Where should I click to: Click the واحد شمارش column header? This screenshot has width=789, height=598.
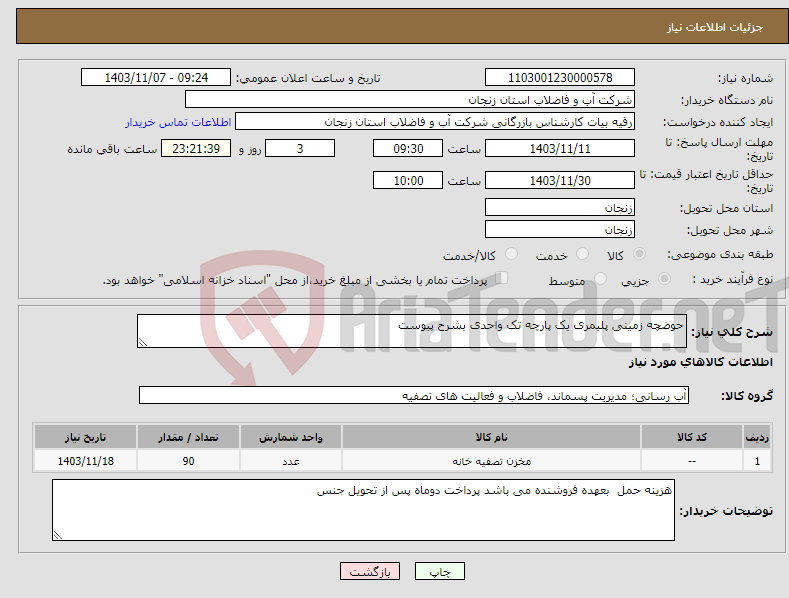291,437
